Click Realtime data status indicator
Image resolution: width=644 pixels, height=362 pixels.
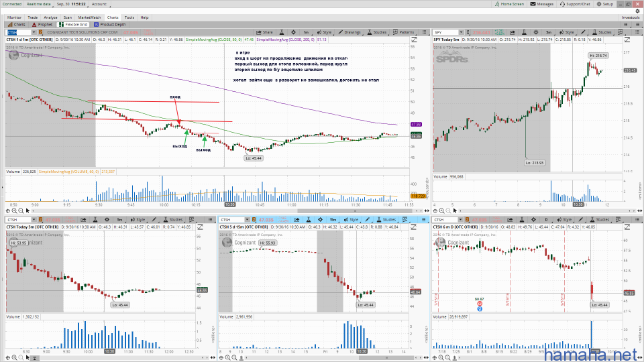pyautogui.click(x=39, y=4)
